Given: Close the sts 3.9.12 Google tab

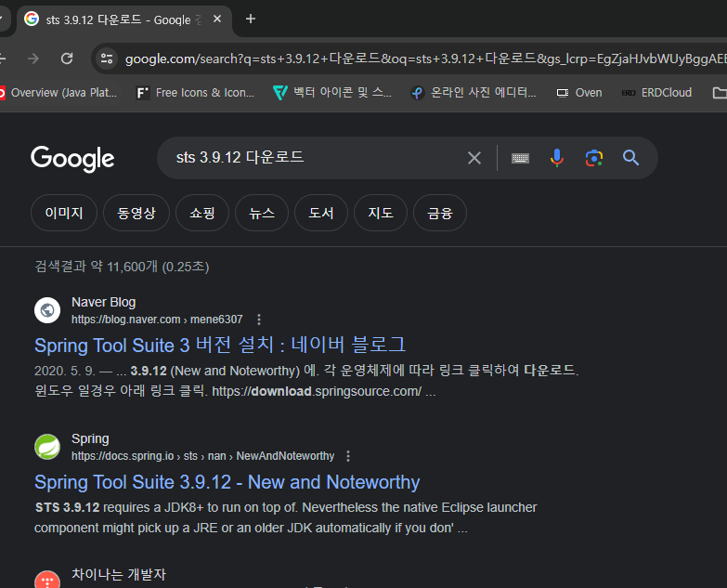Looking at the screenshot, I should tap(217, 19).
